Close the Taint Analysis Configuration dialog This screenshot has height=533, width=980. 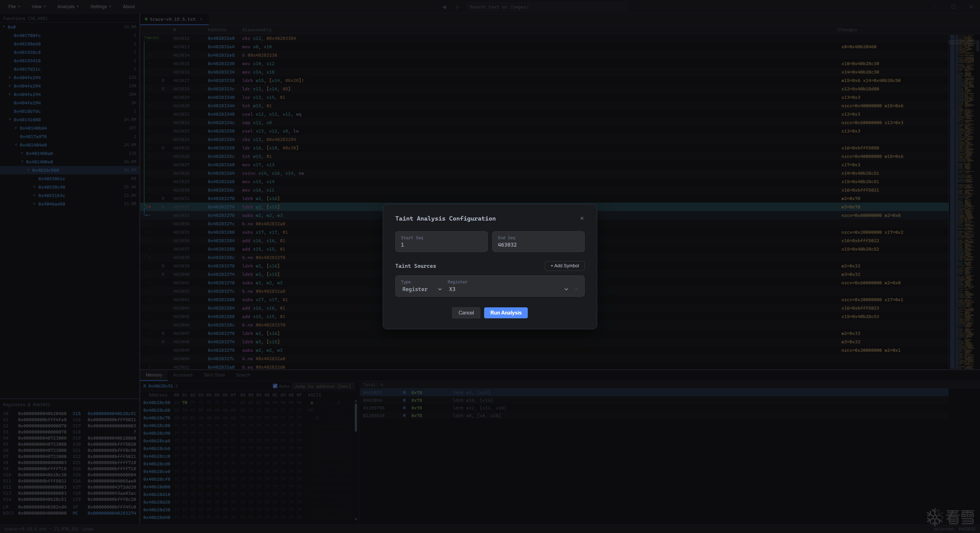(582, 218)
